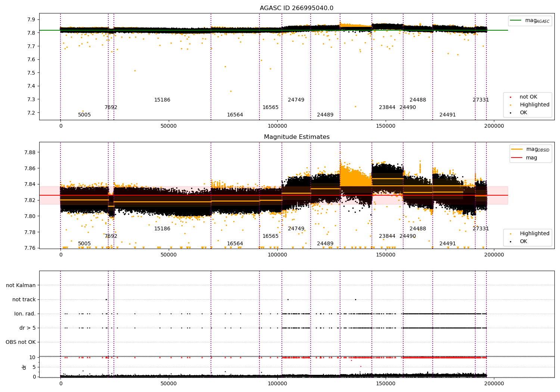This screenshot has height=392, width=560.
Task: Click the 'not track' row label
Action: click(24, 299)
